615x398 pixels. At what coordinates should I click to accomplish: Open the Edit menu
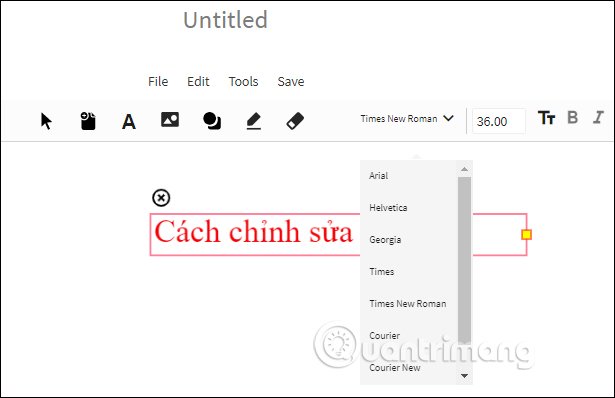click(x=198, y=82)
